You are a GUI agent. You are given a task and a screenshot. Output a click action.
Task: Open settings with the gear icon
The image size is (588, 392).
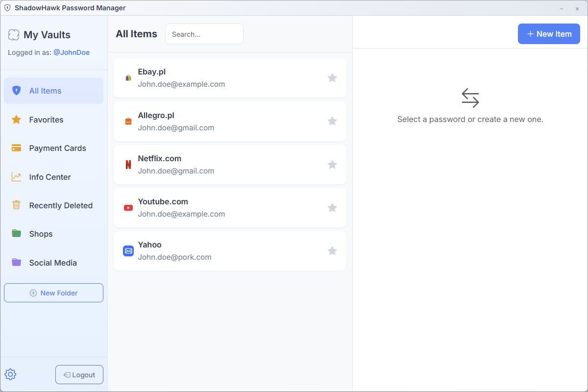coord(10,374)
